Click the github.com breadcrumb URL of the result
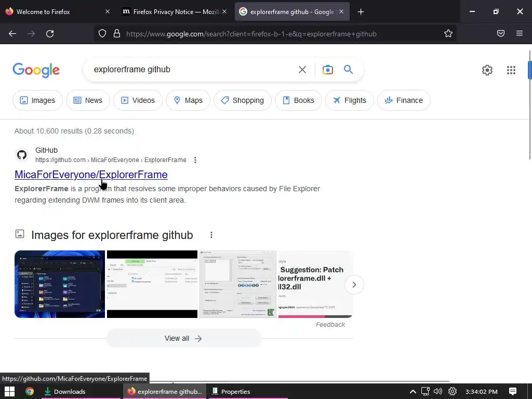Screen dimensions: 532x399 pos(111,160)
